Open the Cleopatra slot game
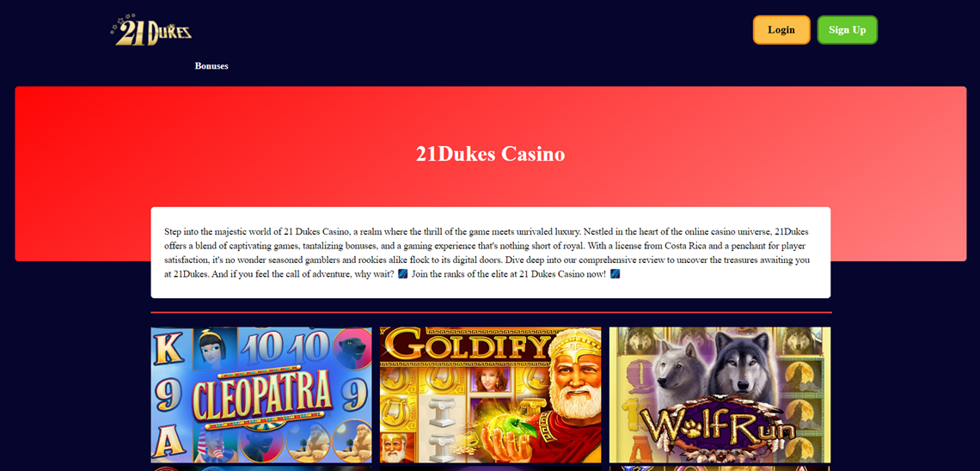 tap(261, 395)
